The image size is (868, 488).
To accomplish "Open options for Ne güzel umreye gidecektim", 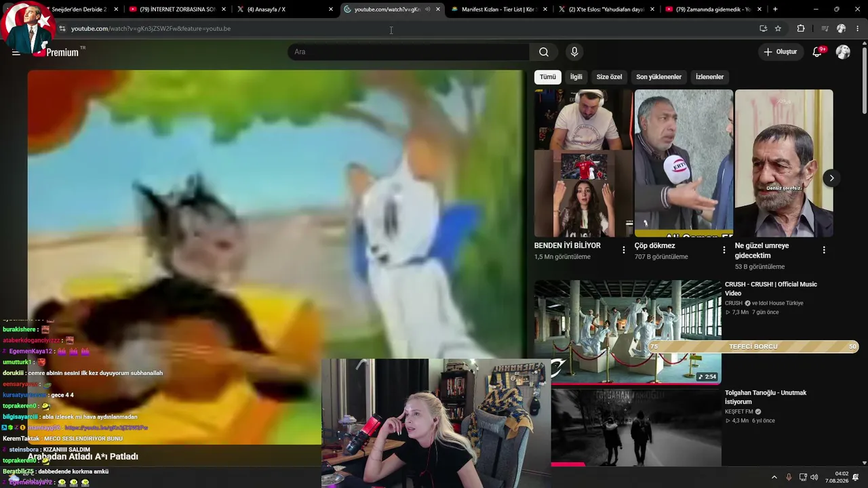I will [824, 250].
